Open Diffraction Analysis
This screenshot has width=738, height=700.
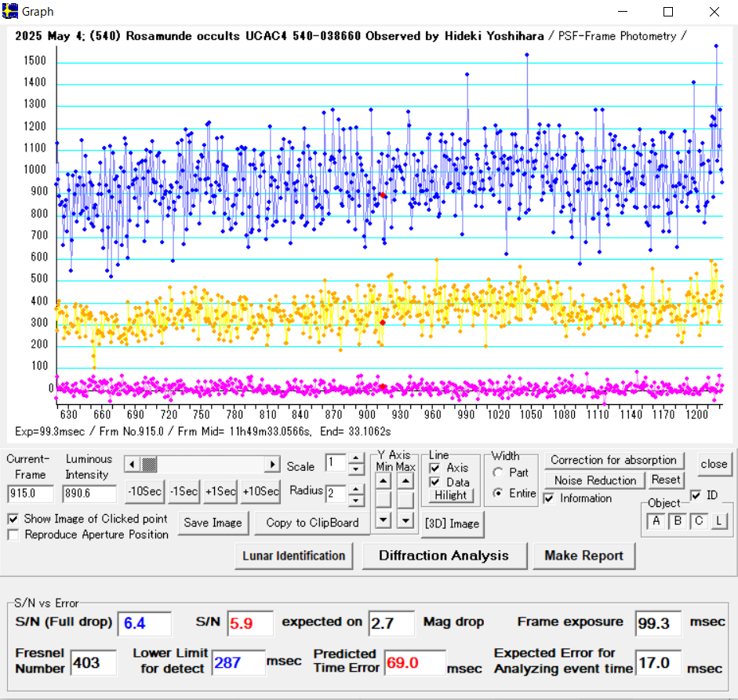(443, 556)
